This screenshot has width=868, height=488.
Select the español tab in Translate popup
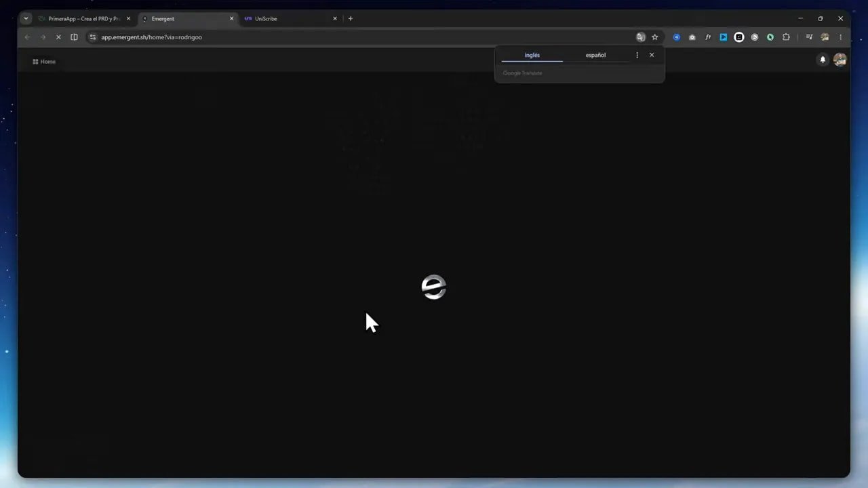(595, 55)
